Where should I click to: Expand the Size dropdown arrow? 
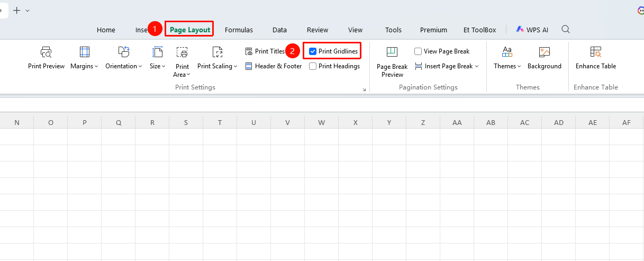coord(164,67)
